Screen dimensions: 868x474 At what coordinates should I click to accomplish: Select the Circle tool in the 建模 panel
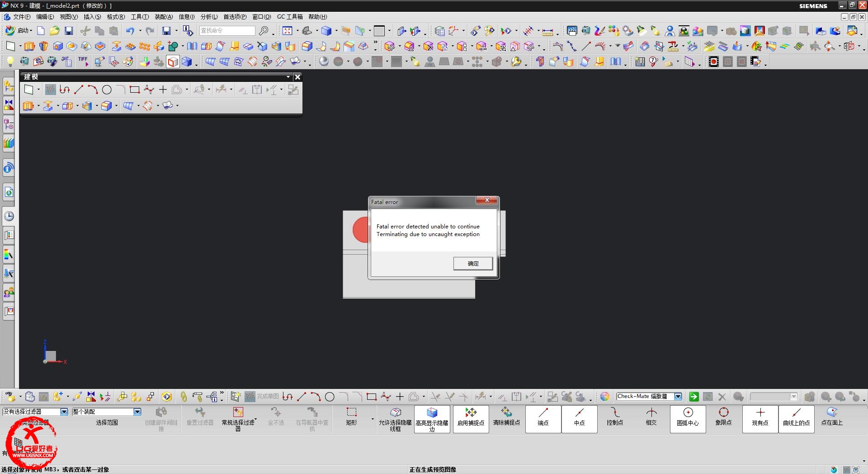tap(107, 90)
